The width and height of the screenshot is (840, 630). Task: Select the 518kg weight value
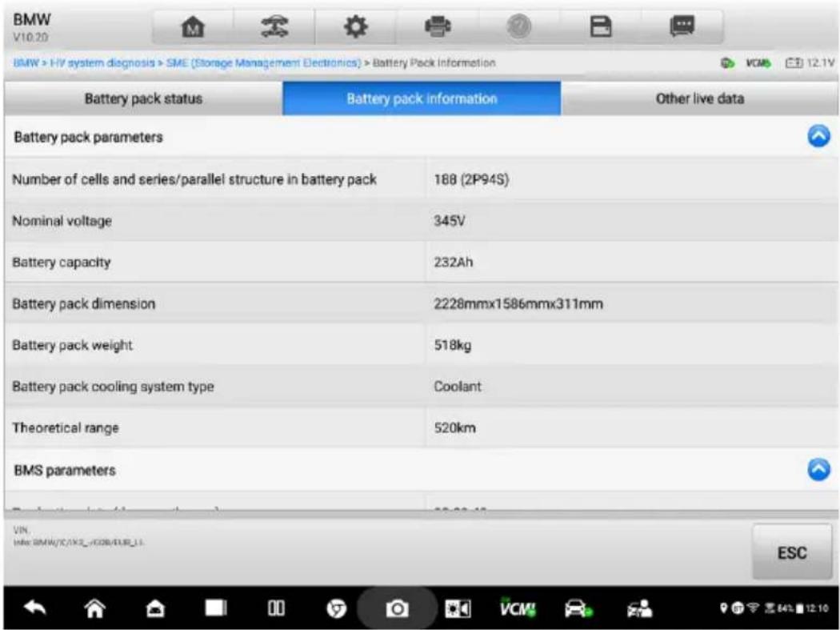[x=453, y=345]
